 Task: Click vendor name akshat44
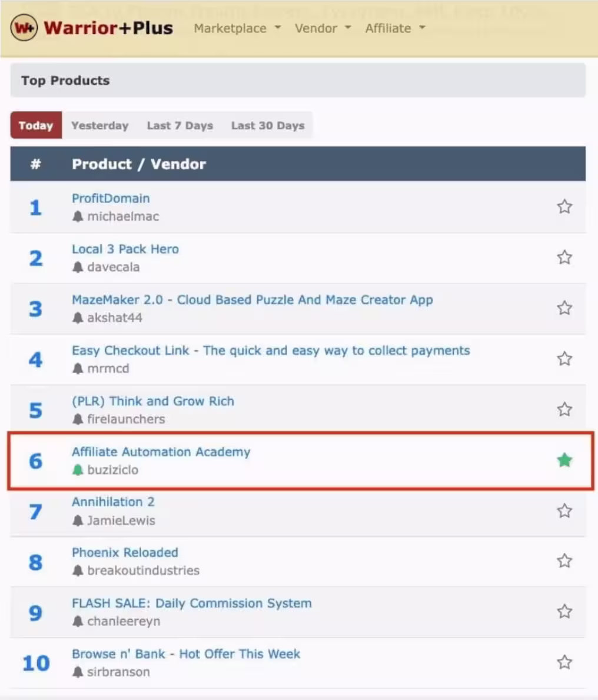(x=115, y=318)
